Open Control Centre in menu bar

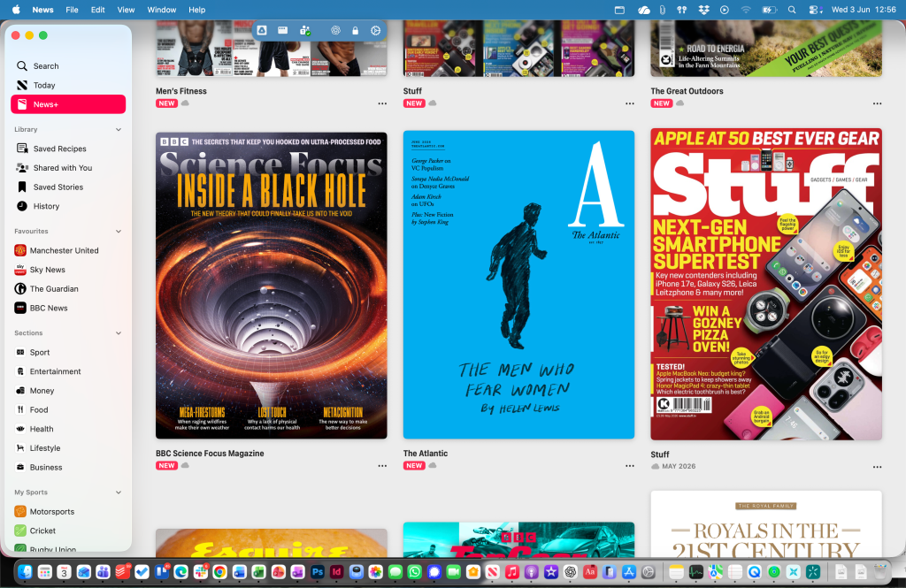pyautogui.click(x=815, y=10)
